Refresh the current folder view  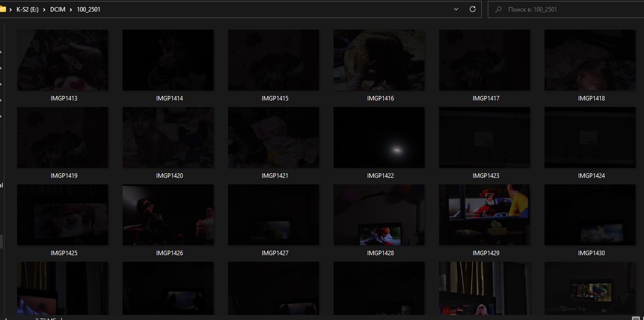[472, 9]
